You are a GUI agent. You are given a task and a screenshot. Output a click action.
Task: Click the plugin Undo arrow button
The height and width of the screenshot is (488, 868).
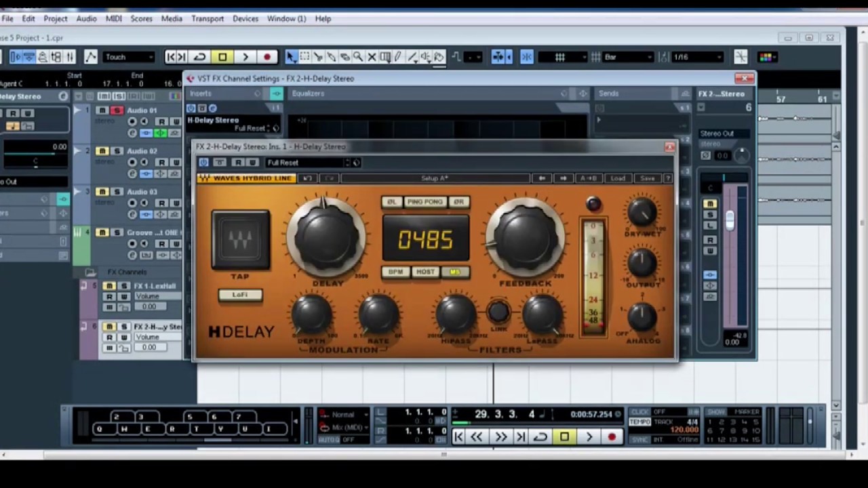307,178
